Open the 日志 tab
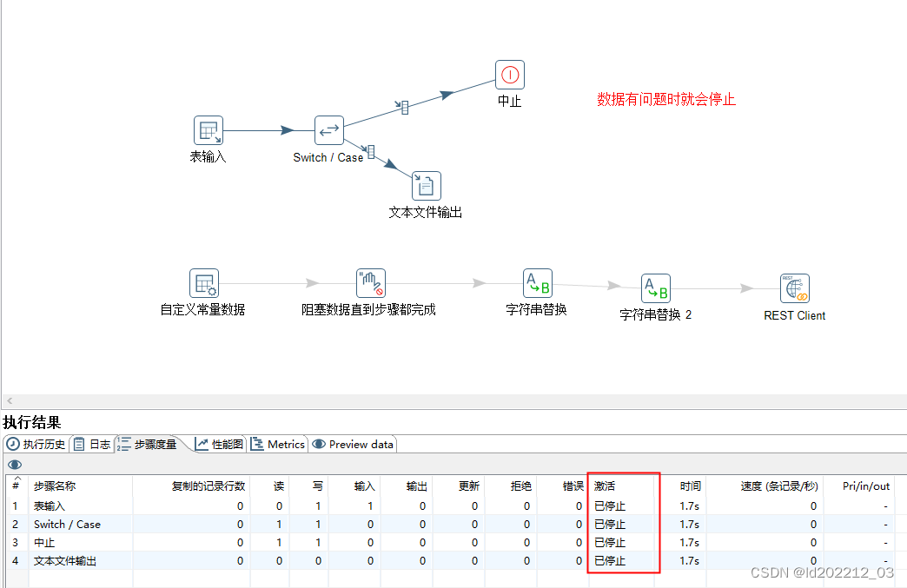 [93, 444]
